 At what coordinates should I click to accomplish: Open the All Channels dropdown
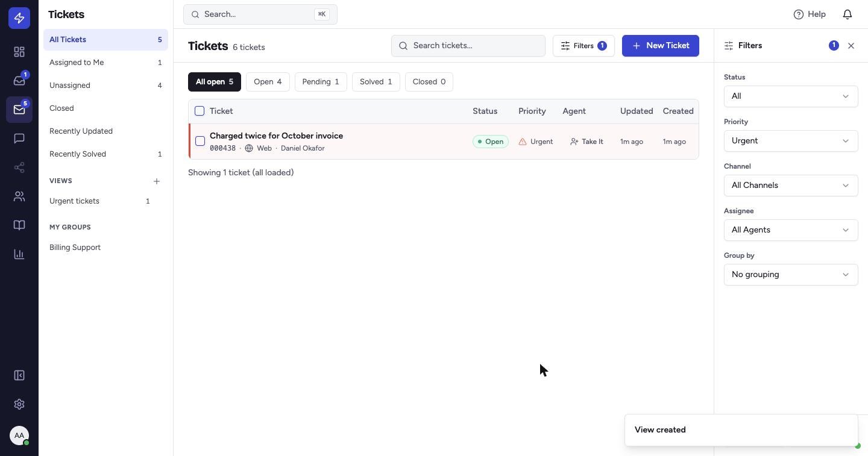coord(791,186)
